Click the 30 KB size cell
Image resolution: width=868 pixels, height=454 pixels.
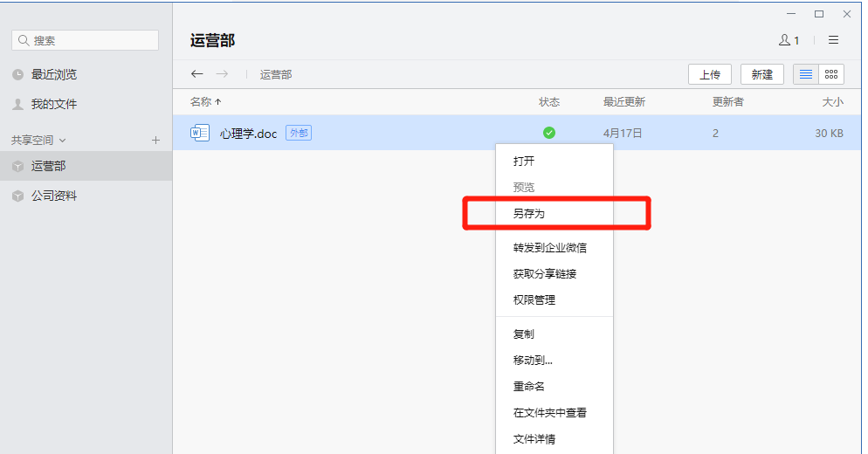829,134
